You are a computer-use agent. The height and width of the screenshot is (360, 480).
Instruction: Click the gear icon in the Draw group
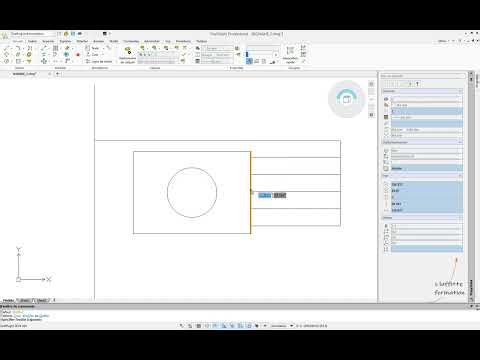[x=29, y=55]
